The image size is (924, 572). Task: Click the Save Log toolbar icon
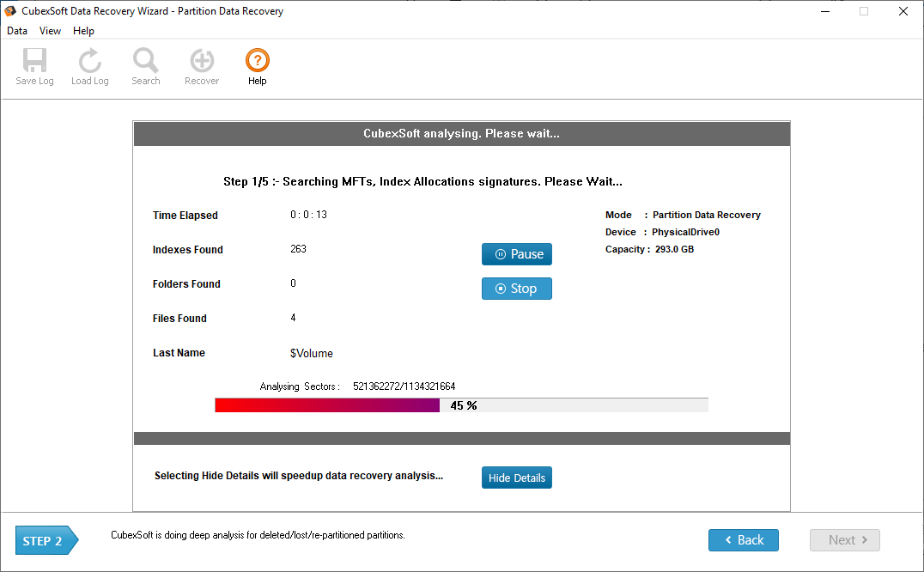34,67
